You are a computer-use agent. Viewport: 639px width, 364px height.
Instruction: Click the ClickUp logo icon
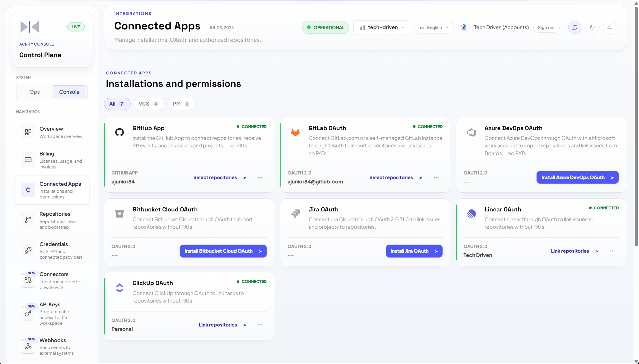click(x=120, y=287)
